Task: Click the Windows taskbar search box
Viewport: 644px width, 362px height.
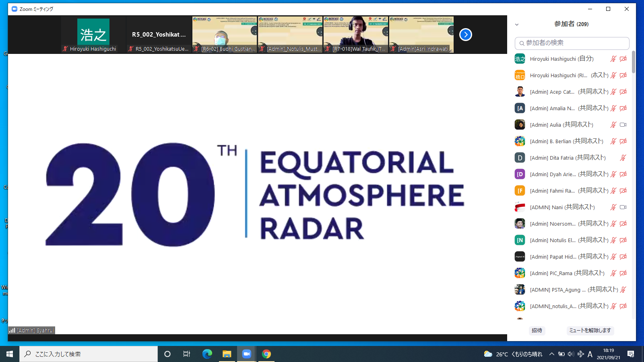Action: (x=89, y=354)
